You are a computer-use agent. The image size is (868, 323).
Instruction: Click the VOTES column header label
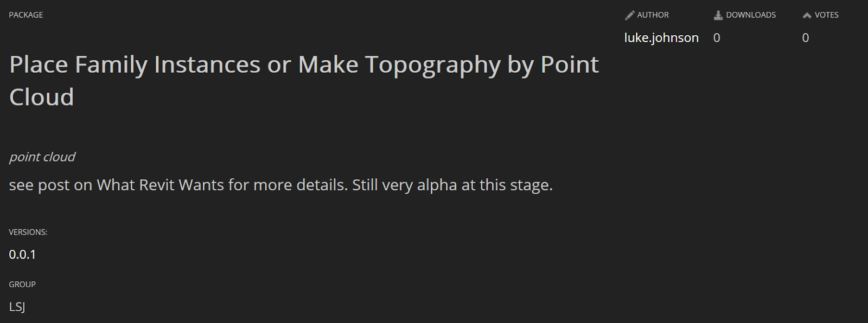coord(826,15)
